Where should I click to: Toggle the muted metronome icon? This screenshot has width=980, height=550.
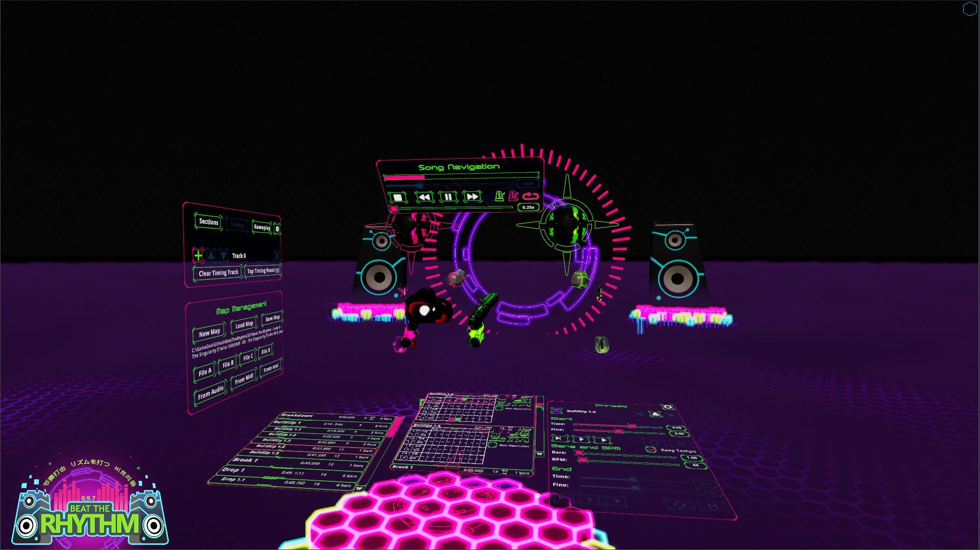514,197
